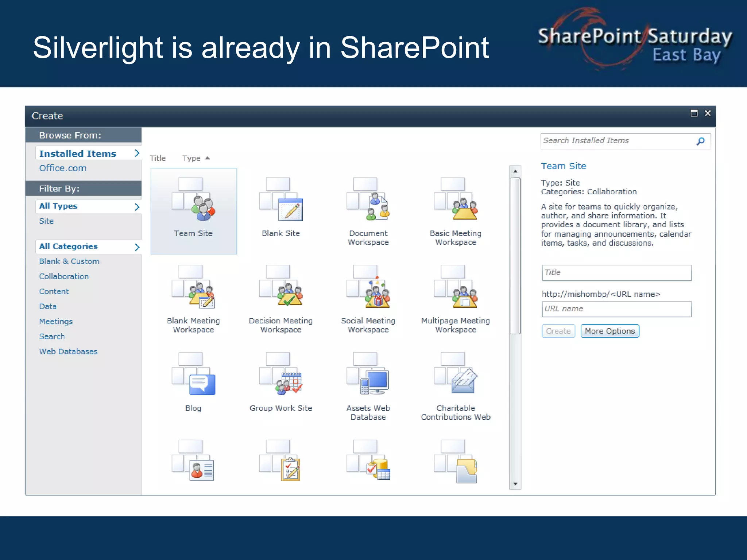Click the search magnifier icon
747x560 pixels.
point(700,141)
